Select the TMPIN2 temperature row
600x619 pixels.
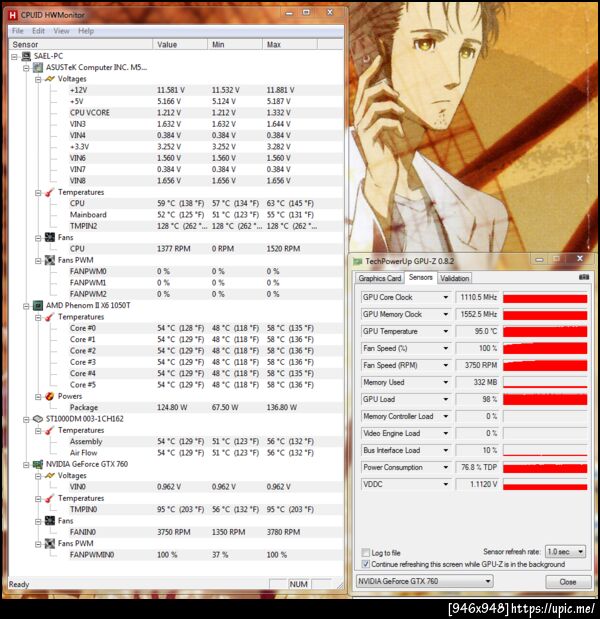point(205,226)
